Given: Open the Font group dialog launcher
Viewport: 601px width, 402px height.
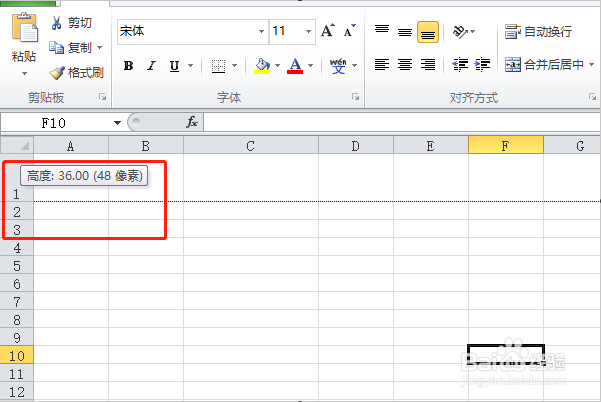Looking at the screenshot, I should [355, 97].
